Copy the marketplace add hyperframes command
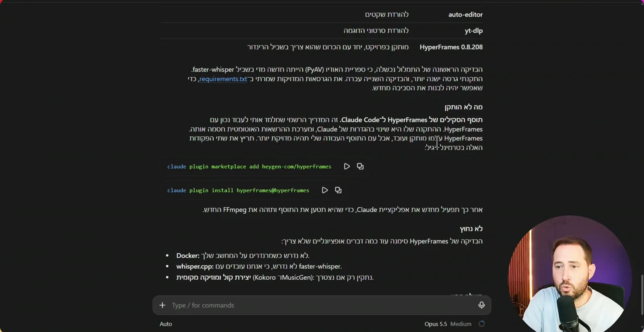This screenshot has height=332, width=644. pos(360,166)
